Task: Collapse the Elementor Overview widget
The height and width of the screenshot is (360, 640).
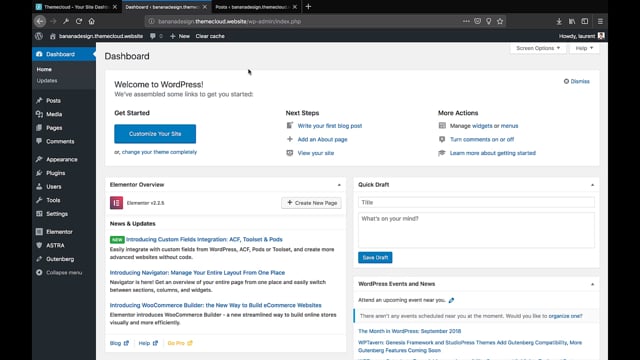Action: (x=339, y=185)
